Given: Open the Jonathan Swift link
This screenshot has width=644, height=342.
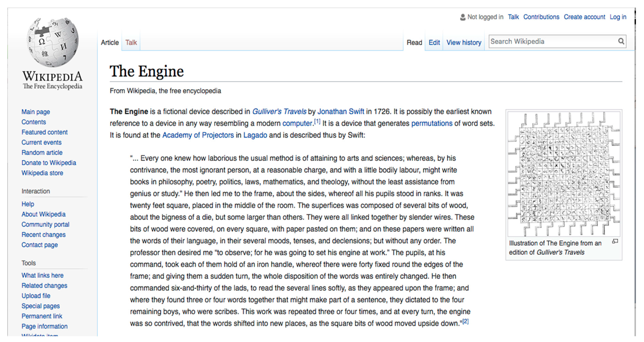Looking at the screenshot, I should tap(341, 111).
